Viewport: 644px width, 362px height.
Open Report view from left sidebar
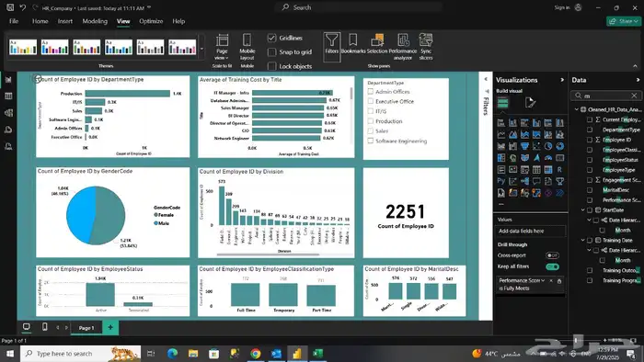[x=8, y=80]
